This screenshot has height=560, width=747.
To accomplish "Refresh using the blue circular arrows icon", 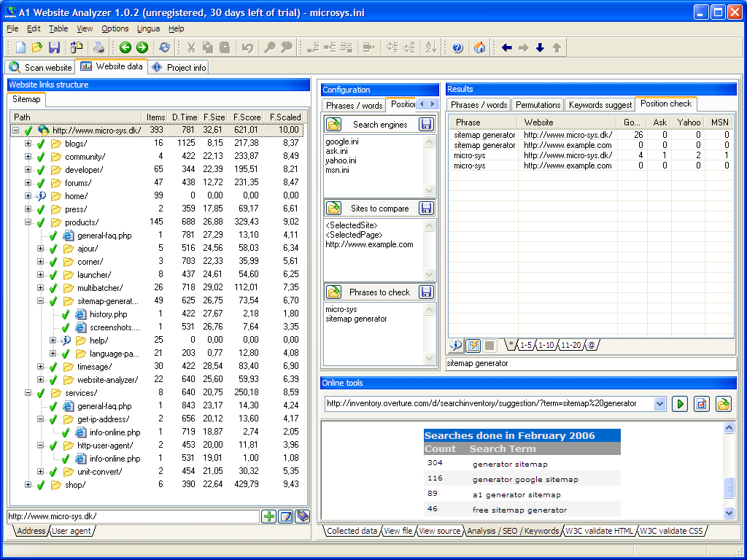I will pos(164,47).
